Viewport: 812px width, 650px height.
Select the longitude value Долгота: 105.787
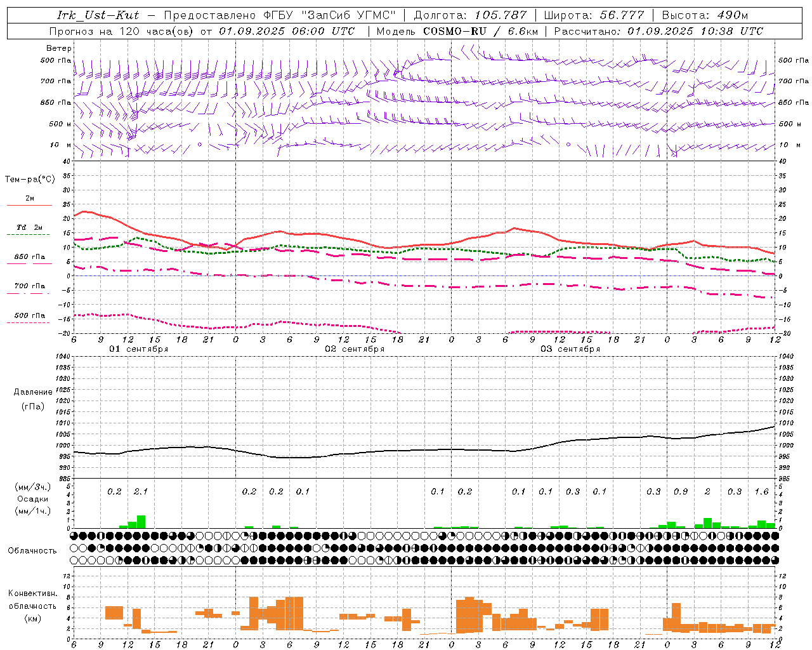(x=470, y=15)
